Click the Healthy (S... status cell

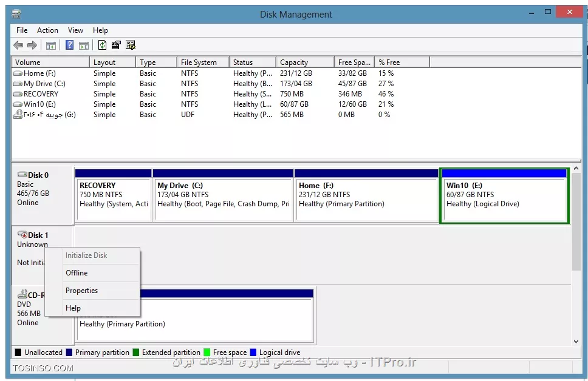tap(252, 94)
